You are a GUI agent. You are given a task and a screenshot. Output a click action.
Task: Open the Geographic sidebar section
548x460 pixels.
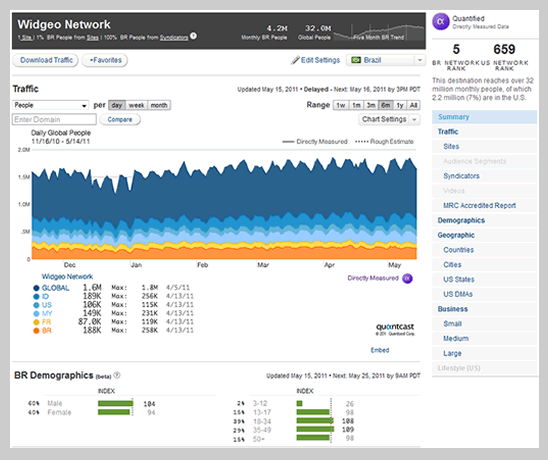[484, 235]
